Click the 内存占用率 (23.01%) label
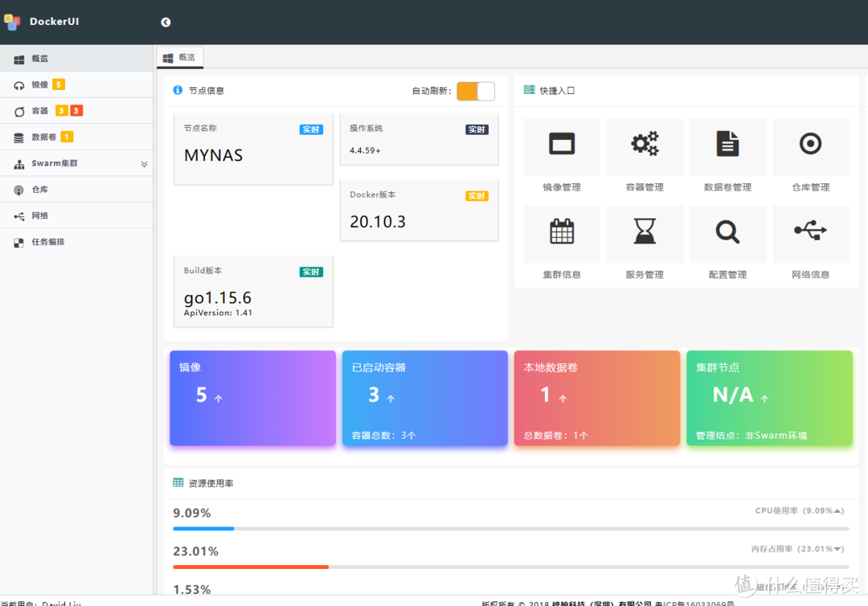The image size is (868, 606). 798,549
